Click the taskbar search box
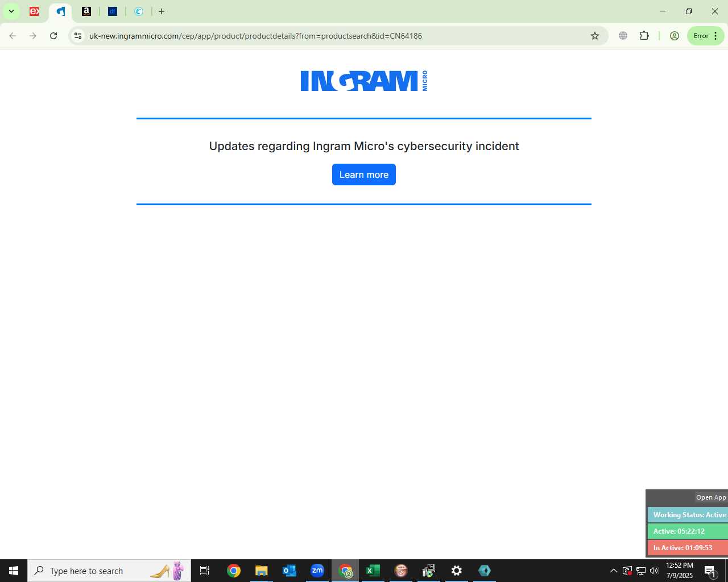The image size is (728, 582). 109,571
